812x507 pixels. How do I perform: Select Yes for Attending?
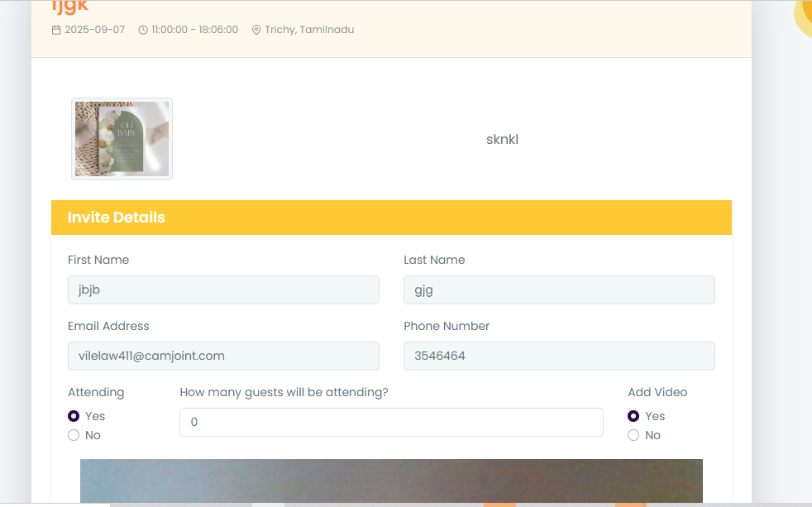(74, 416)
